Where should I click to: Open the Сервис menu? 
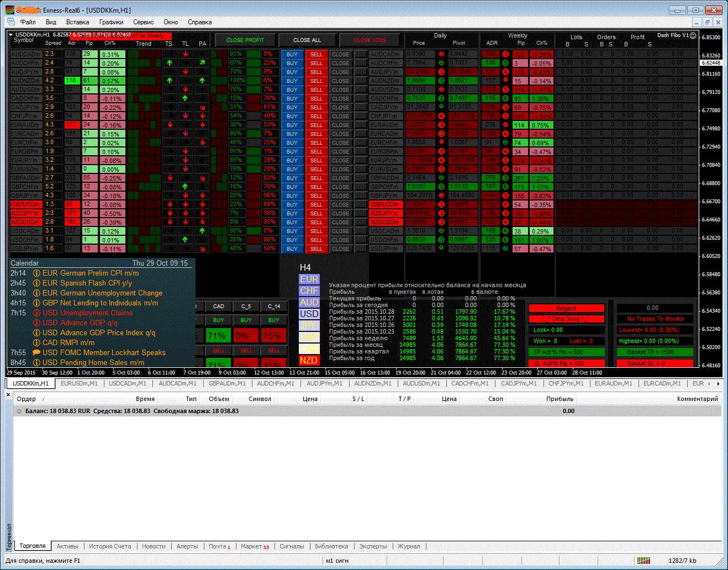144,22
